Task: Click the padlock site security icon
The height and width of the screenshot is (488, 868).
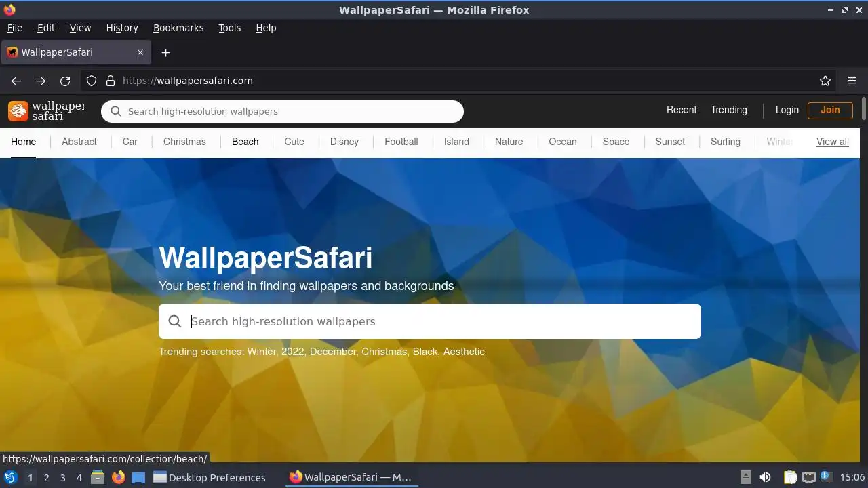Action: click(111, 81)
